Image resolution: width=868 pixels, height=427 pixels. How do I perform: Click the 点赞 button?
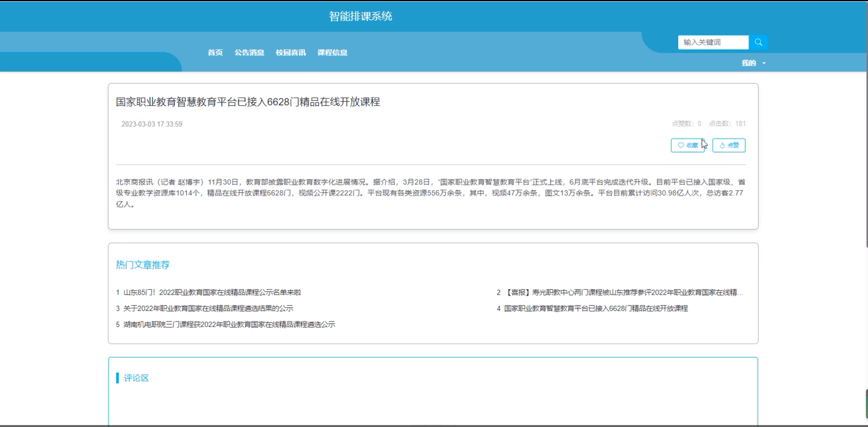pos(729,145)
